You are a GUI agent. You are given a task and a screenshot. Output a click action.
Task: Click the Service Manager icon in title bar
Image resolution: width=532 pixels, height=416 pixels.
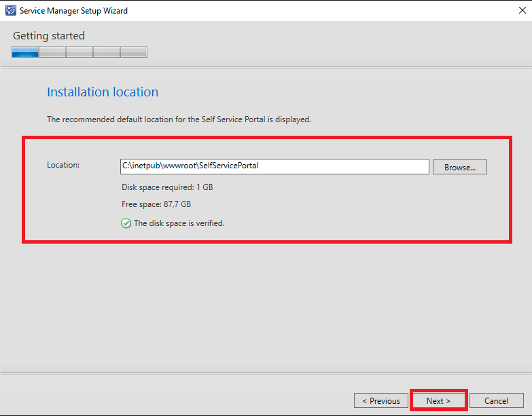11,10
